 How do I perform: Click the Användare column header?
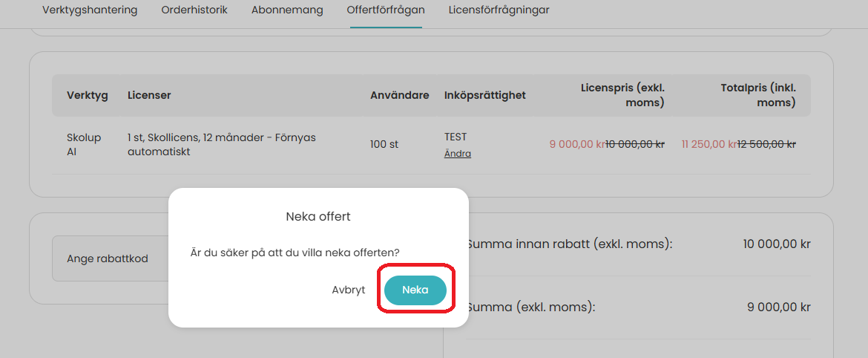pyautogui.click(x=400, y=95)
